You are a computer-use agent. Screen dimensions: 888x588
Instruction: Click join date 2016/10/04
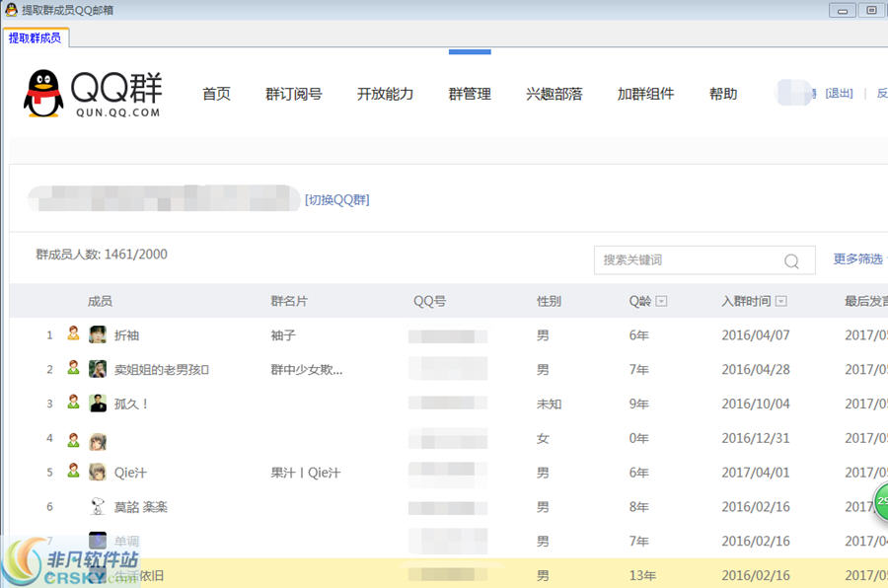[756, 404]
